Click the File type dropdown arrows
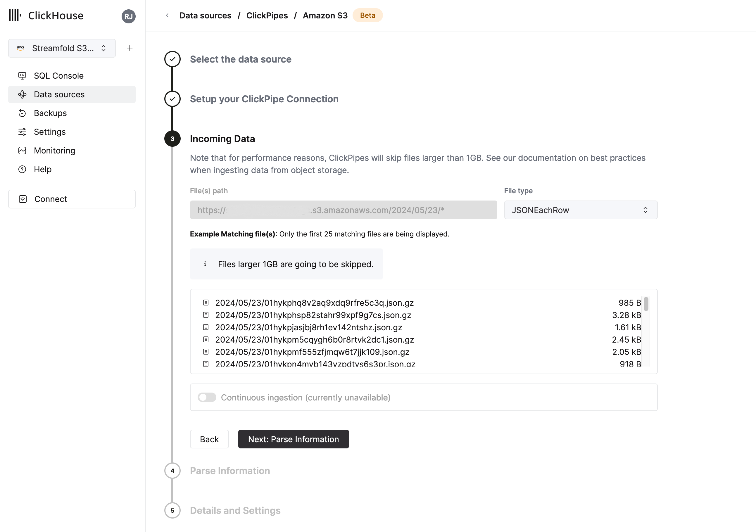The width and height of the screenshot is (756, 532). coord(645,210)
